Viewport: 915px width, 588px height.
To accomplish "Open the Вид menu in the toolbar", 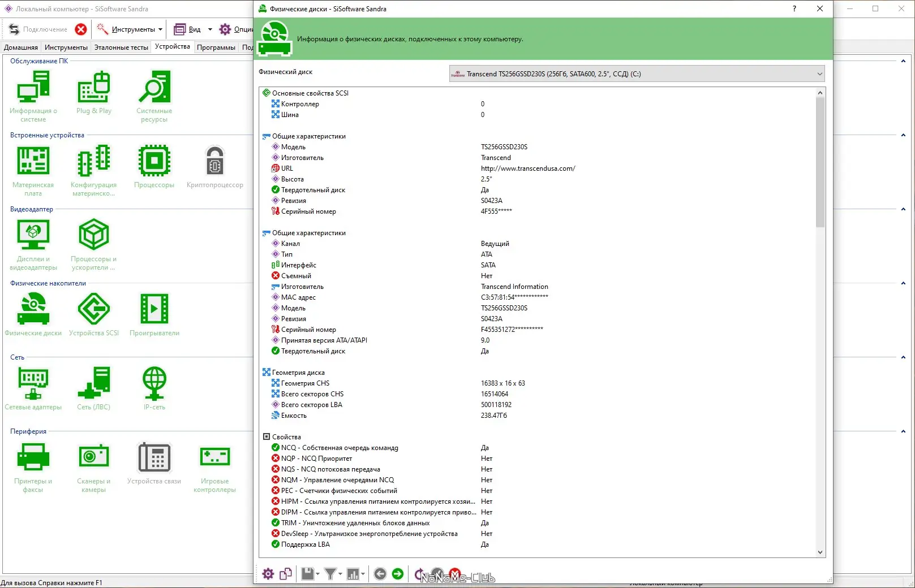I will (188, 29).
